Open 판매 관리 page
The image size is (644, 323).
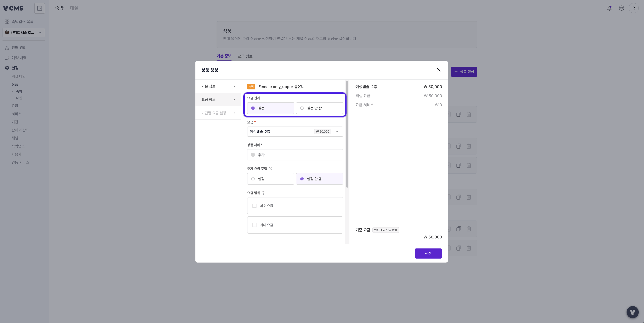[19, 48]
